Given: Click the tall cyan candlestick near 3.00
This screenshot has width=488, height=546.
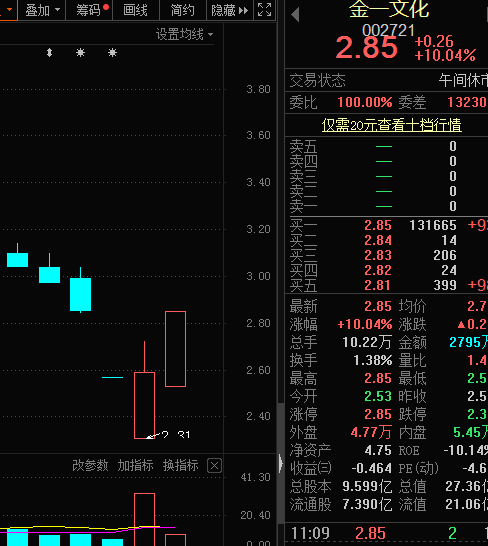Looking at the screenshot, I should [80, 294].
